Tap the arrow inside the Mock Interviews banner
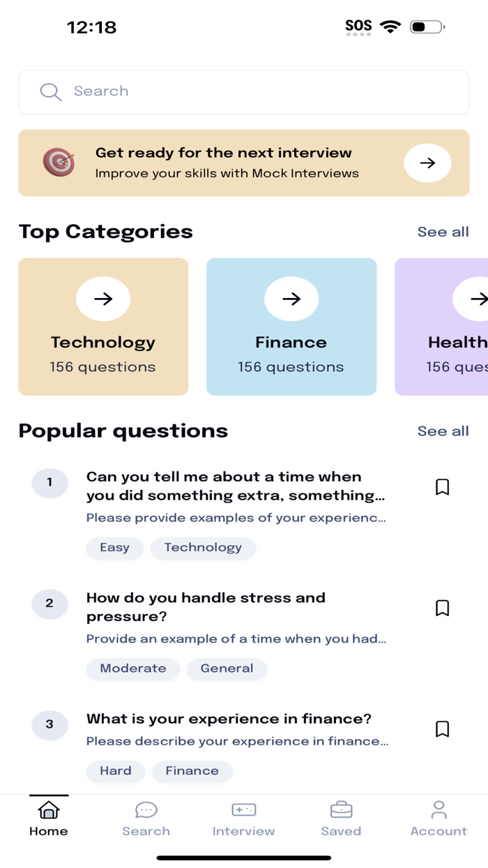 (427, 163)
